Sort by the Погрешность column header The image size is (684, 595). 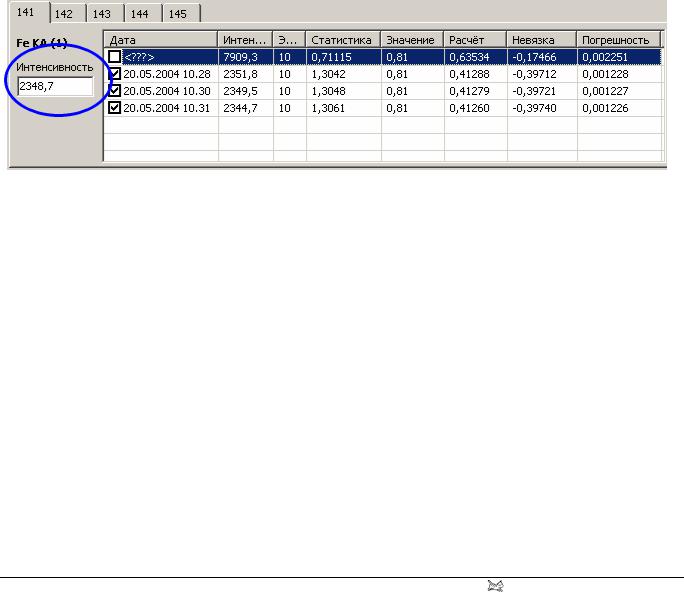tap(619, 40)
